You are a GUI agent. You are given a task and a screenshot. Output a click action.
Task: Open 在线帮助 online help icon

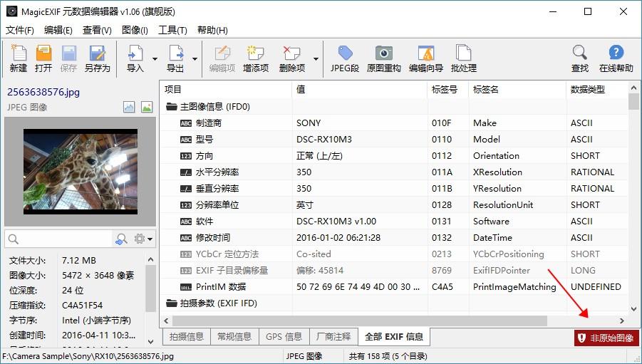[616, 53]
